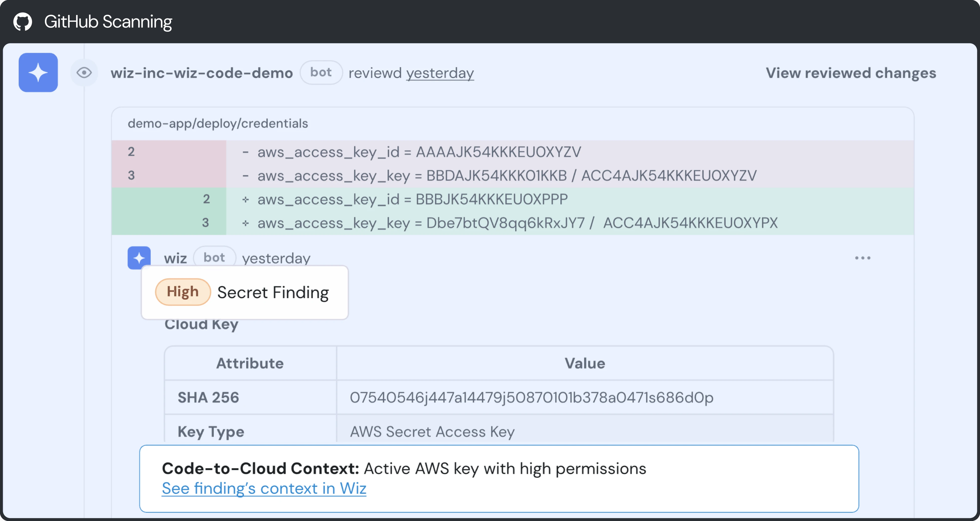Click the SHA 256 hash value cell
The image size is (980, 521).
click(585, 397)
